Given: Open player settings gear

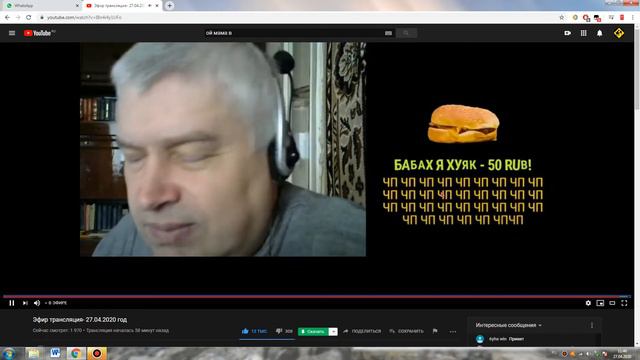Looking at the screenshot, I should pyautogui.click(x=588, y=303).
